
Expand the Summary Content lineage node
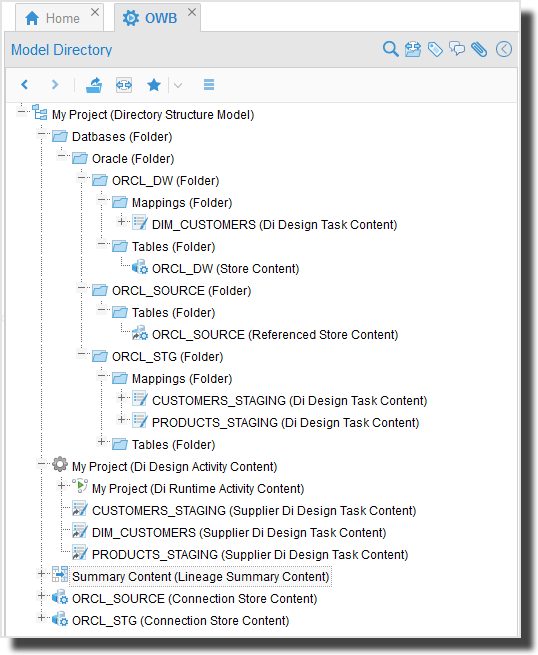pyautogui.click(x=41, y=574)
